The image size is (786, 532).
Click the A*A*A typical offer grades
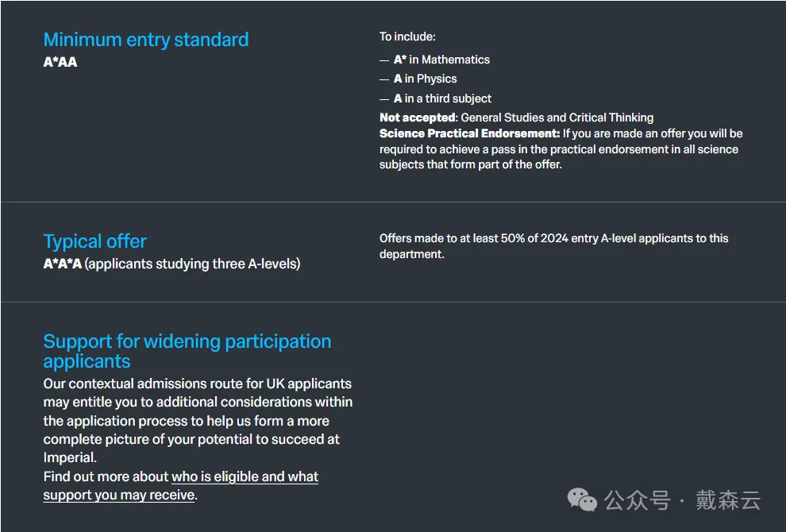63,264
